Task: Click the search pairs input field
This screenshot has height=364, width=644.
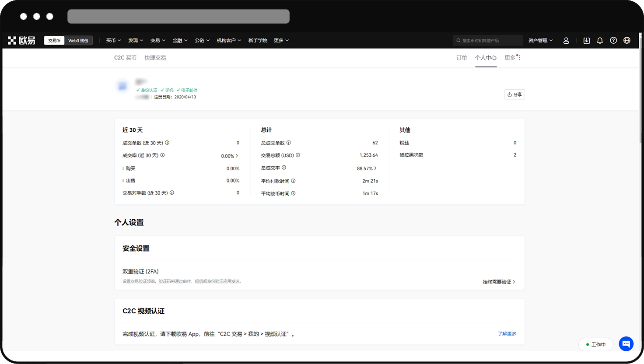Action: click(488, 40)
